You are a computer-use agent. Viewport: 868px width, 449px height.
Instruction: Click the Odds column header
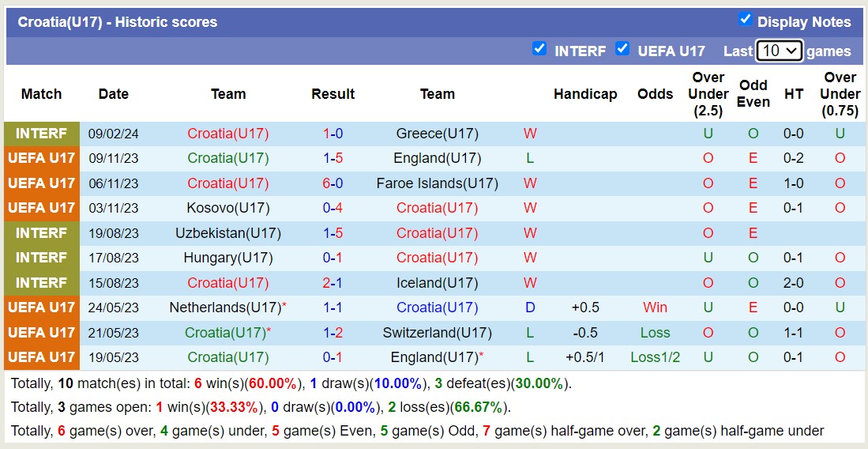pos(656,94)
